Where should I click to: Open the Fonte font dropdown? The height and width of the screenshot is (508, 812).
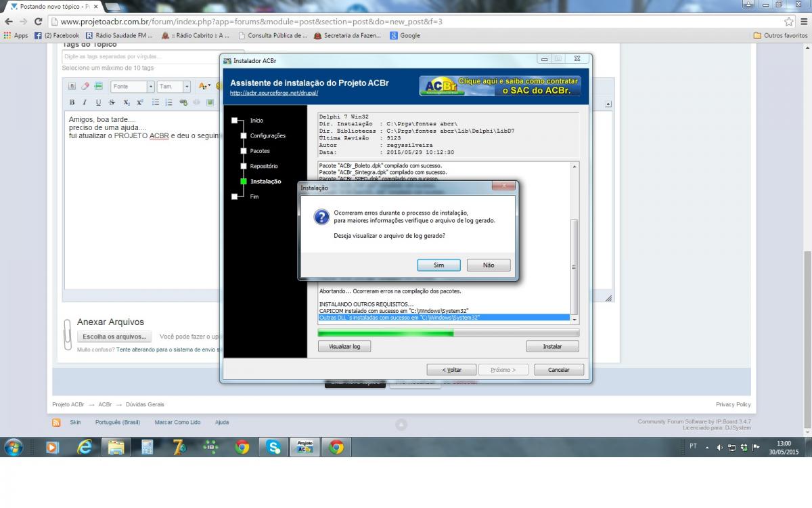click(133, 87)
